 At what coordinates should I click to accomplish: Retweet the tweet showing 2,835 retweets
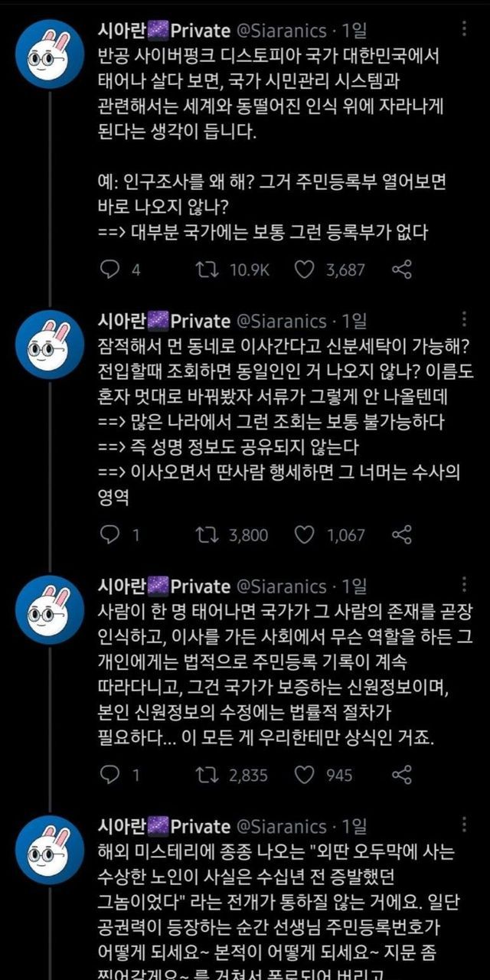pyautogui.click(x=208, y=775)
